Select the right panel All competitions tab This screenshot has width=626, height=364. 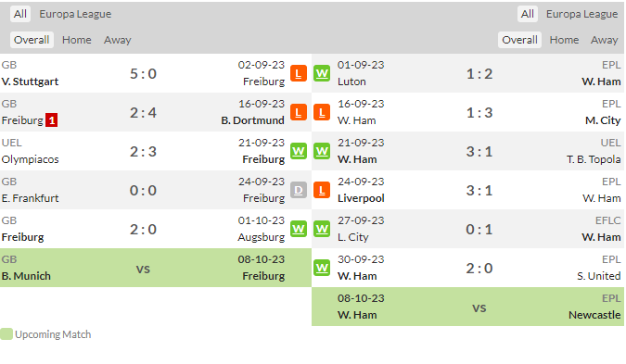click(527, 14)
